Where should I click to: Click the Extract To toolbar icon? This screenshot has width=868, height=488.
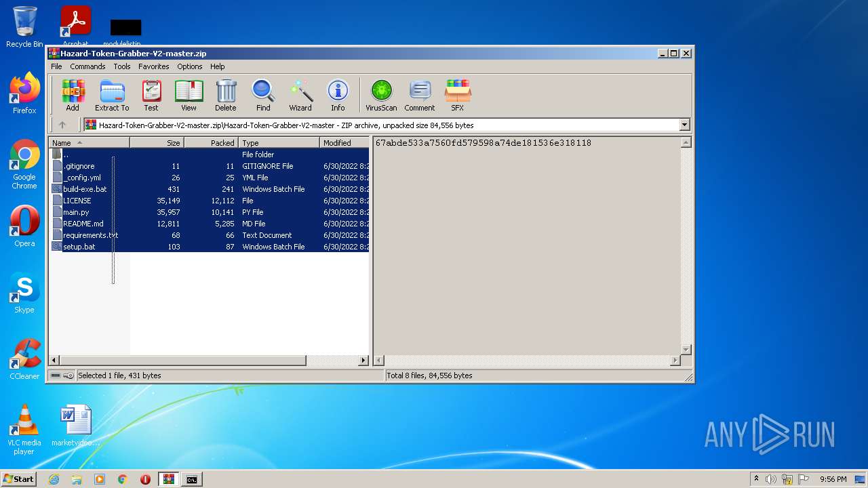(x=112, y=95)
